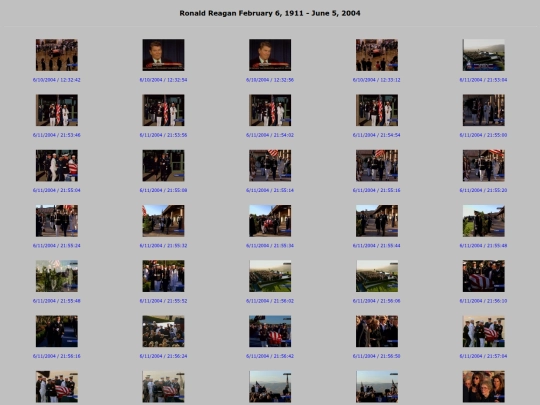Viewport: 540px width, 405px height.
Task: Click the 6/11/2004 / 21:55:44 link
Action: tap(376, 246)
